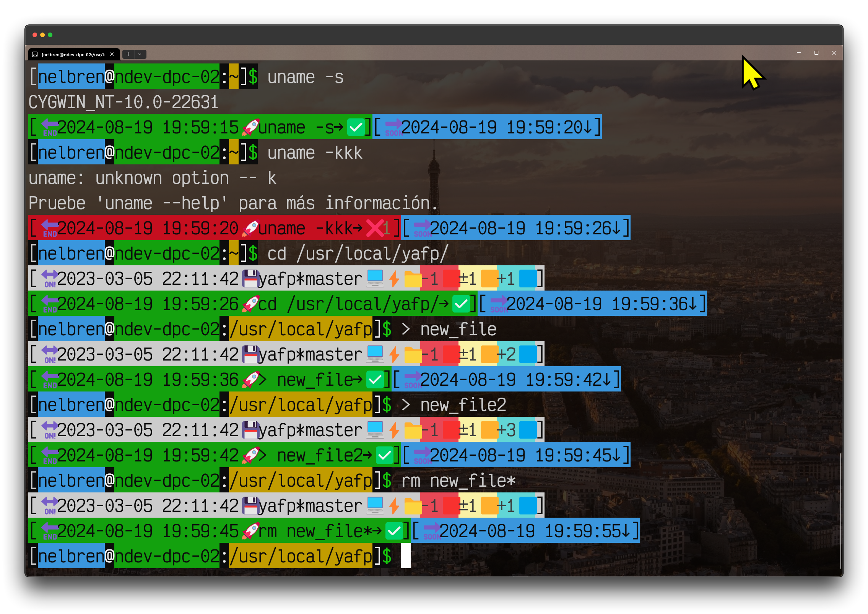Click the green checkmark after 'uname -s→'

point(356,127)
